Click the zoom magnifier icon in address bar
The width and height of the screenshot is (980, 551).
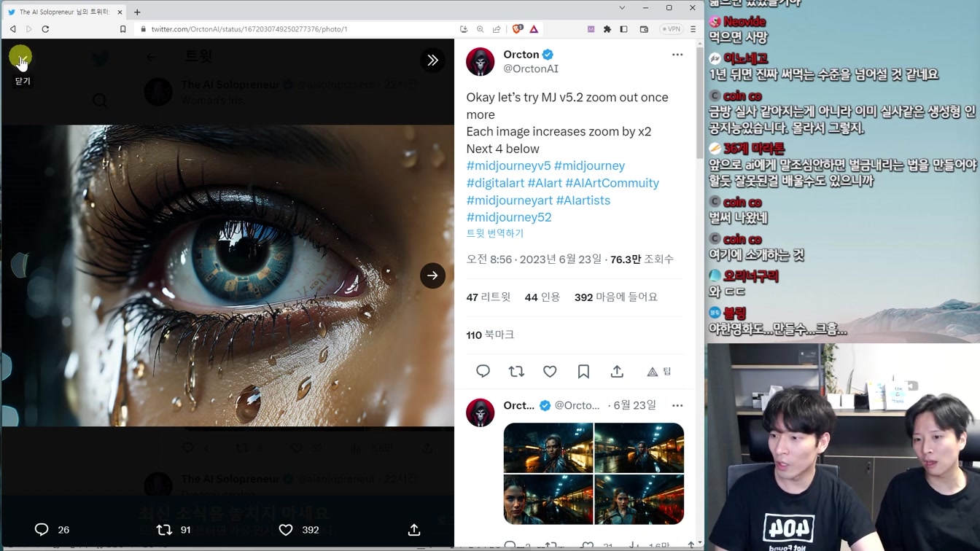481,29
